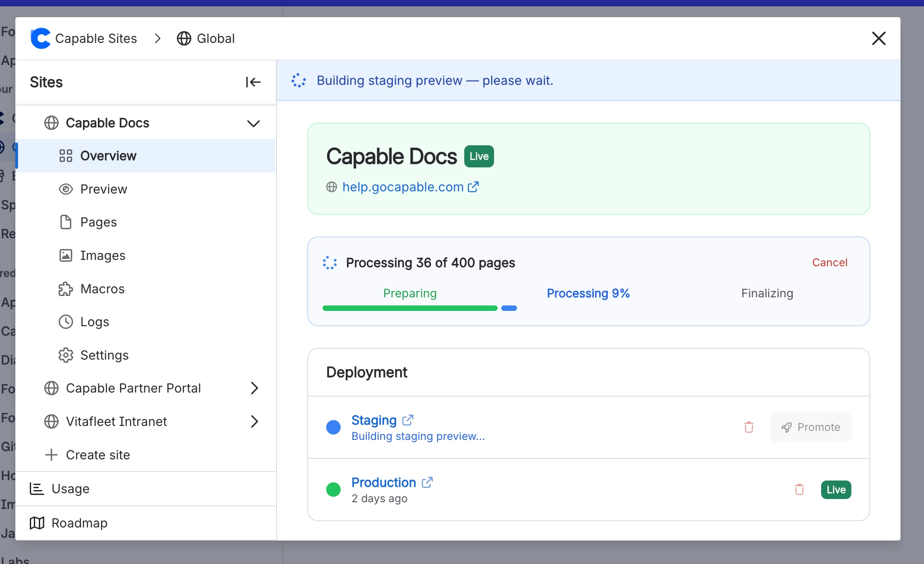Click the Promote button for Staging
The height and width of the screenshot is (564, 924).
[x=811, y=427]
